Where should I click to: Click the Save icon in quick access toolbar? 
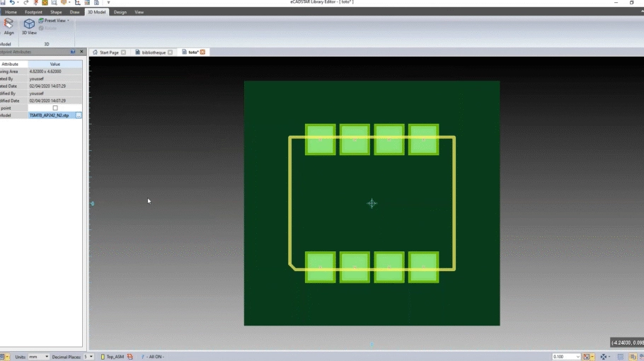3,3
